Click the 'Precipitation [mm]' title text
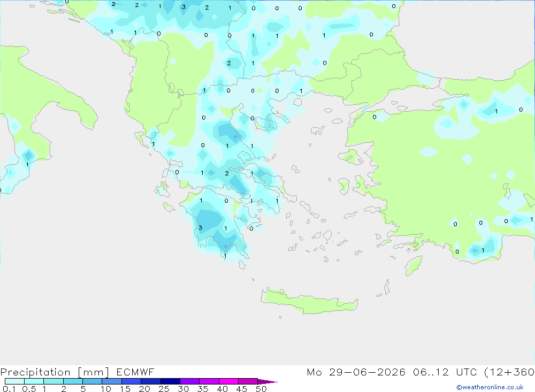This screenshot has height=392, width=535. (x=55, y=372)
